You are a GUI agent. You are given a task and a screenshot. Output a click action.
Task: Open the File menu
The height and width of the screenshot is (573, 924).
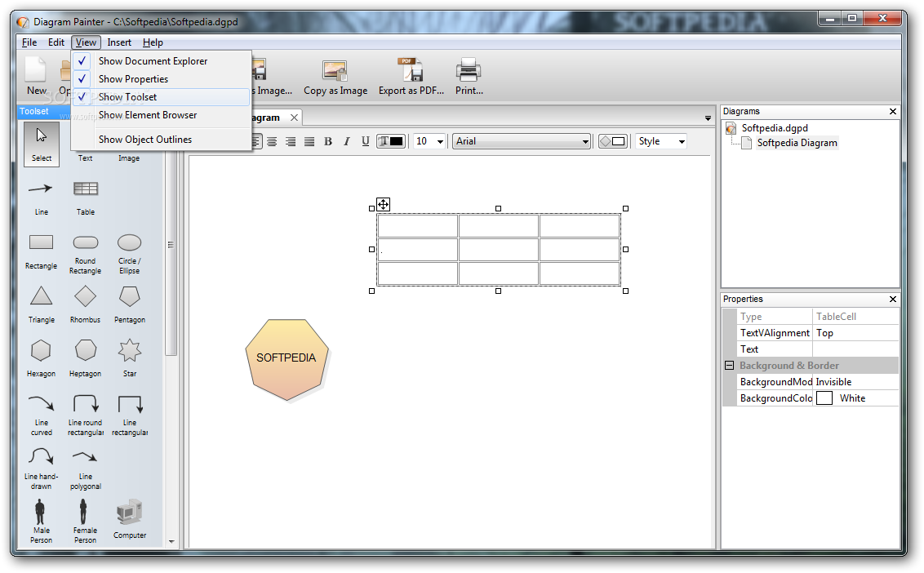[29, 42]
